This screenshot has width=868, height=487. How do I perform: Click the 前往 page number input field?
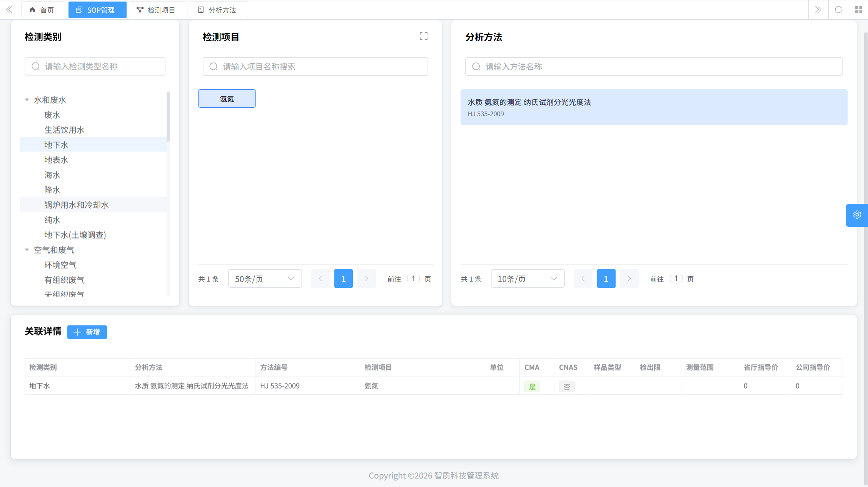pos(413,279)
